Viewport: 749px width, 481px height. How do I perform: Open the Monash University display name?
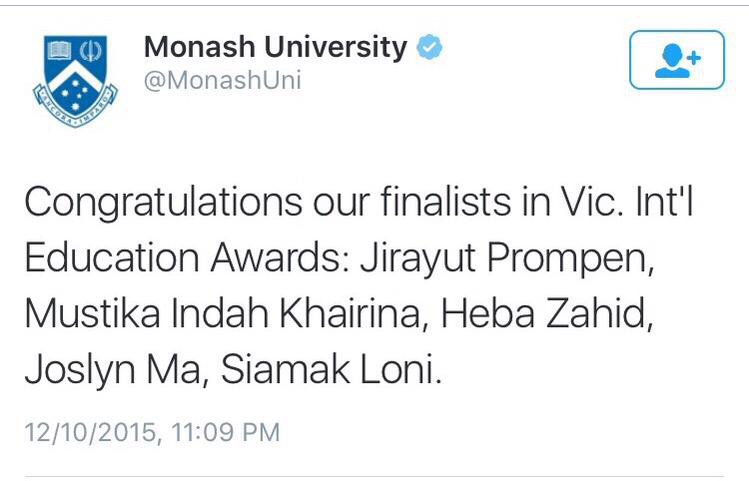click(x=275, y=47)
